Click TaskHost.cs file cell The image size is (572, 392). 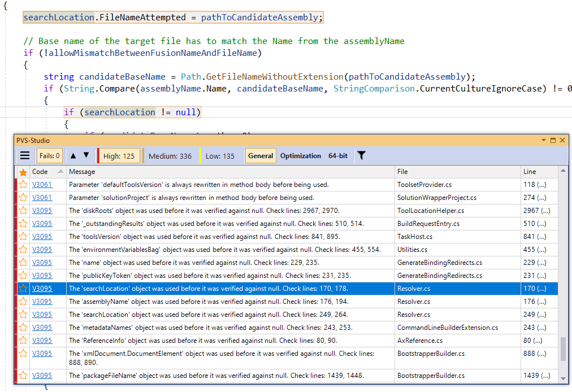pos(458,236)
